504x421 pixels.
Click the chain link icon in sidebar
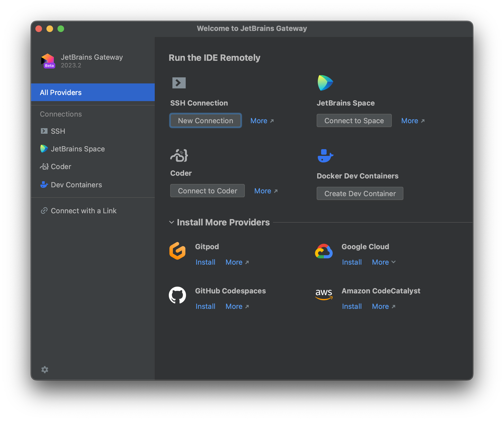44,211
